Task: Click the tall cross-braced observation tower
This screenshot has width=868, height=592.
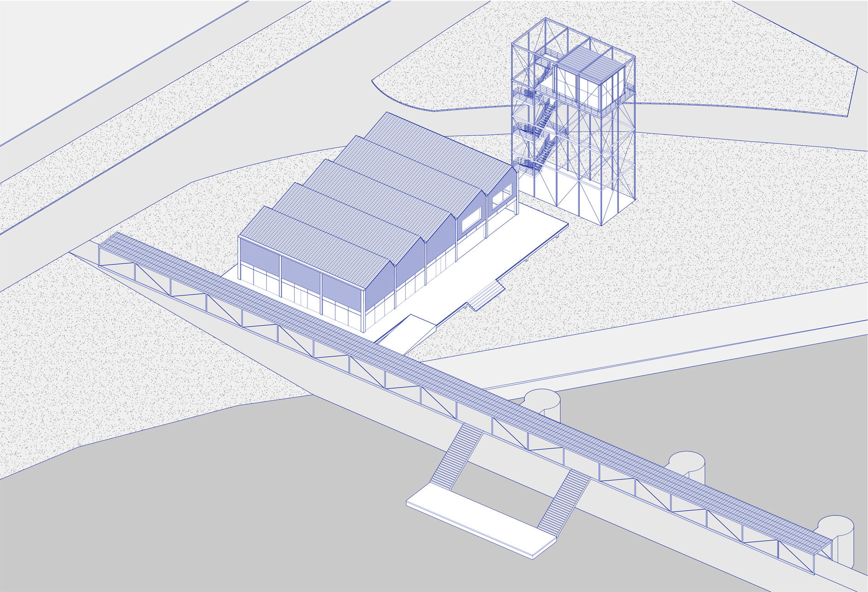Action: [573, 121]
